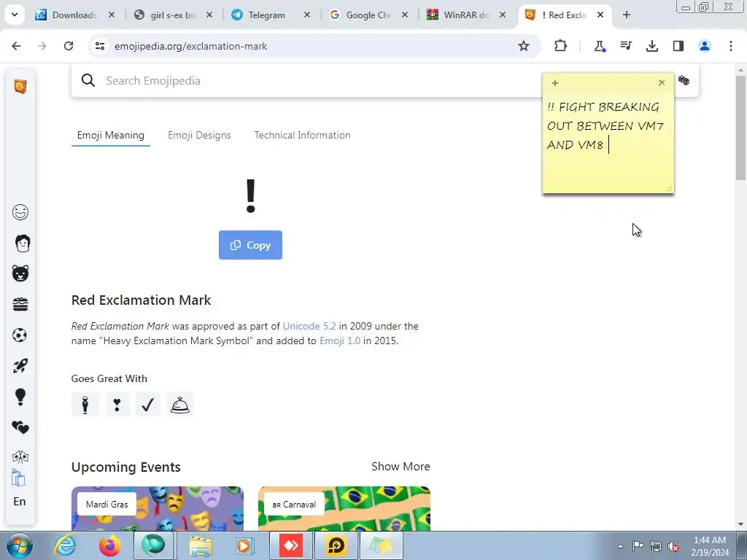Open AnyDesk from the taskbar

click(291, 545)
